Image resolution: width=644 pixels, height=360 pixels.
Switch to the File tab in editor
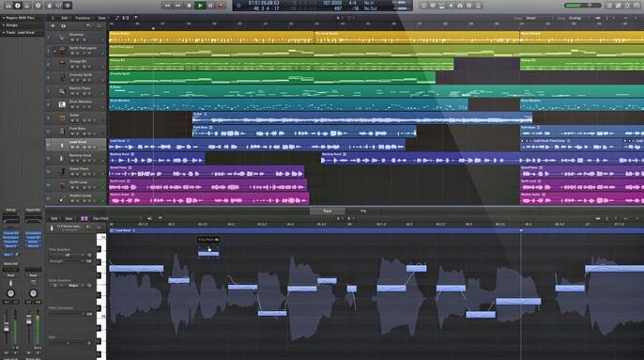coord(363,211)
